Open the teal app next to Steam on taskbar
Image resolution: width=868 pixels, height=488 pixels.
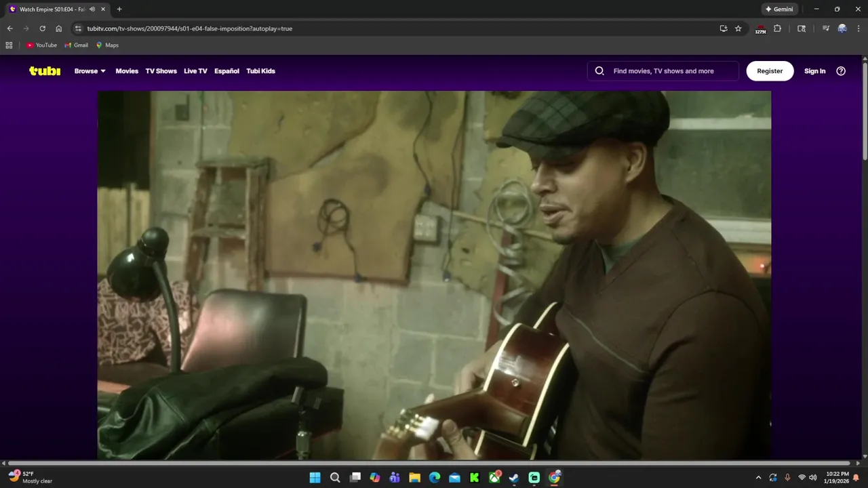[x=534, y=478]
